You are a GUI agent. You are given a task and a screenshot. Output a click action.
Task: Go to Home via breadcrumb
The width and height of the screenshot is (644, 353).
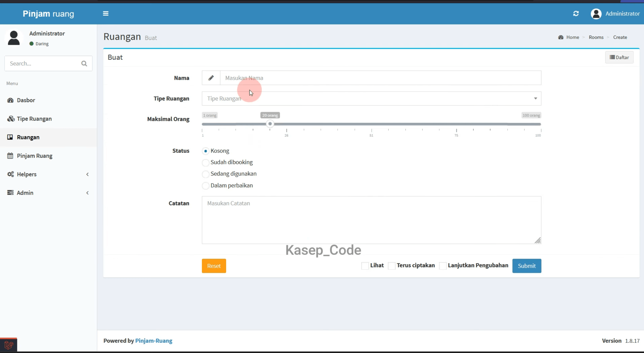[x=573, y=37]
